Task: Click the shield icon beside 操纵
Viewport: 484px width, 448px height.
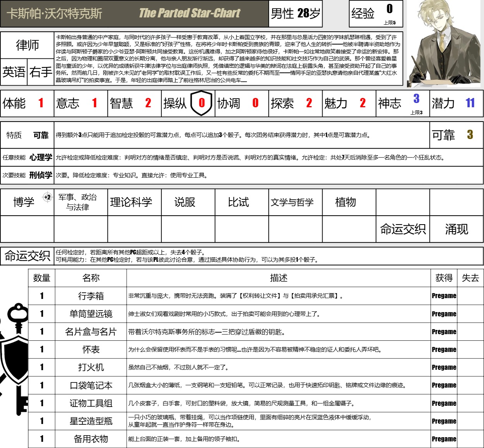Action: coord(202,103)
